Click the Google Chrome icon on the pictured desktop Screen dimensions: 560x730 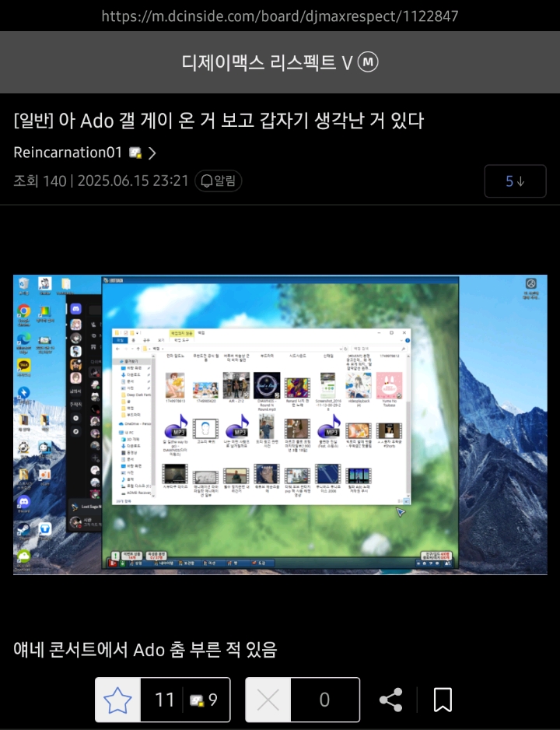click(23, 311)
